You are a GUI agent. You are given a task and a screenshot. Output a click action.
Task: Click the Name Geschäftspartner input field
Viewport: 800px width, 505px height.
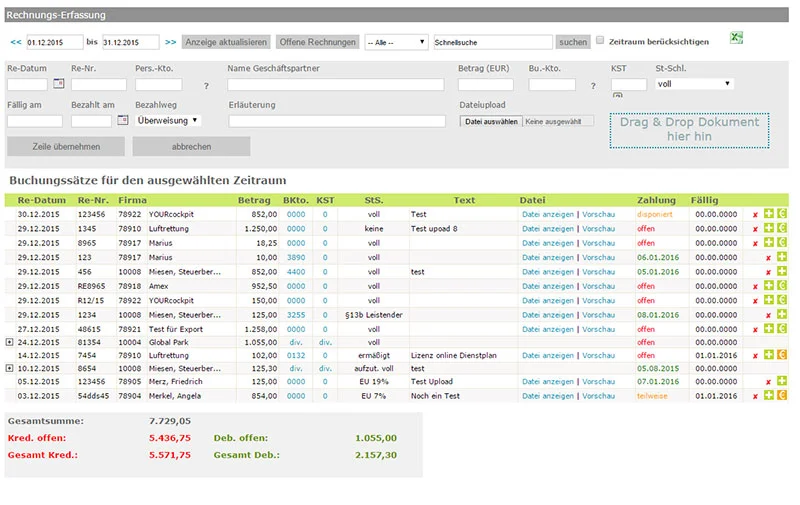pyautogui.click(x=336, y=85)
